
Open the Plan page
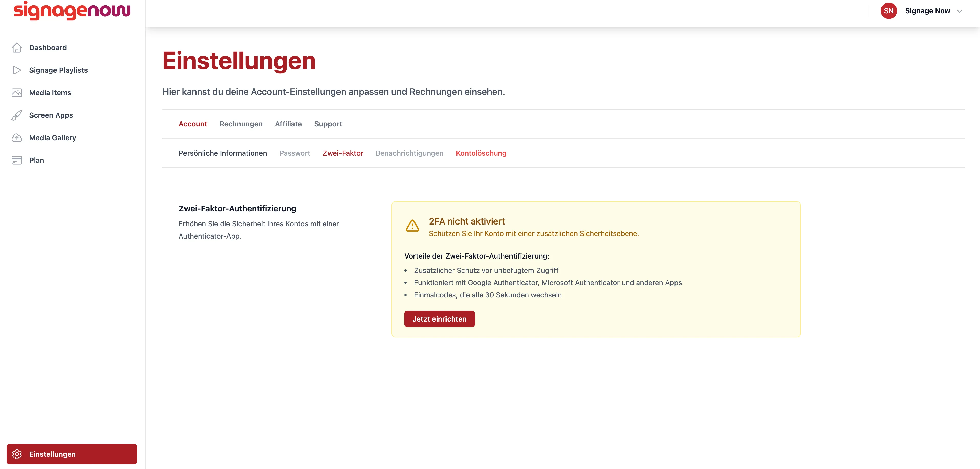click(x=37, y=160)
